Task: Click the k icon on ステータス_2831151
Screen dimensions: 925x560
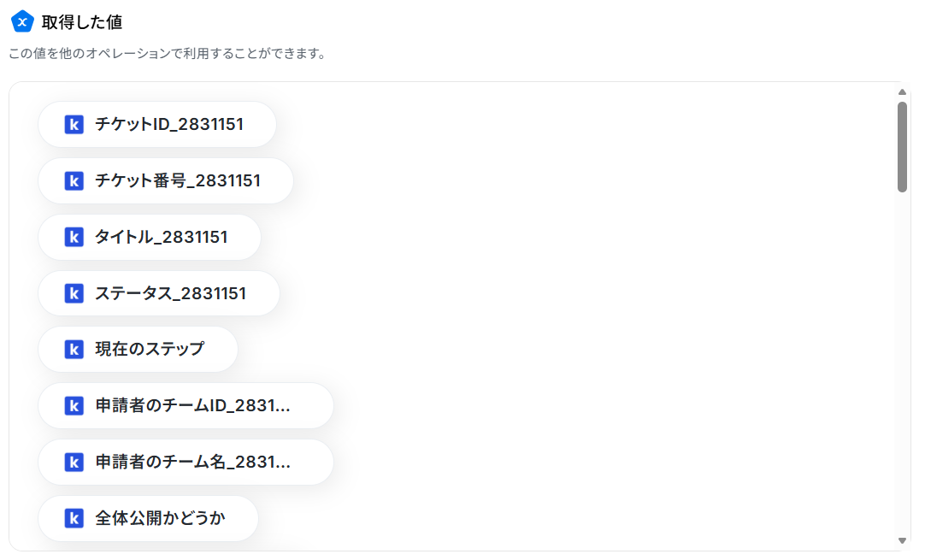Action: 74,293
